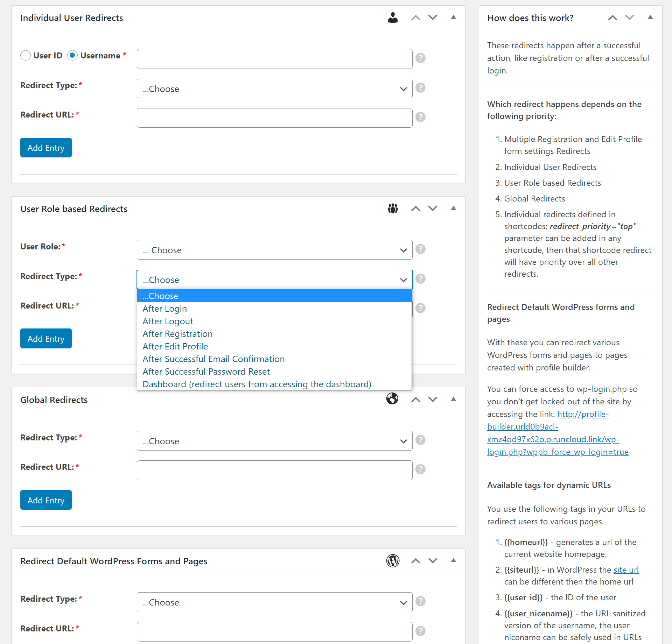Move How does this work panel up
Viewport: 672px width, 644px height.
(612, 17)
